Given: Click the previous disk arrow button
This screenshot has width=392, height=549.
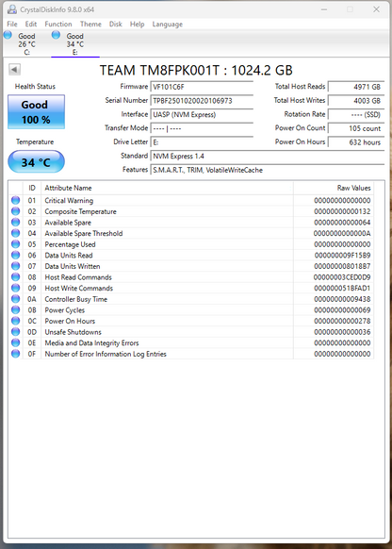Looking at the screenshot, I should (x=14, y=69).
